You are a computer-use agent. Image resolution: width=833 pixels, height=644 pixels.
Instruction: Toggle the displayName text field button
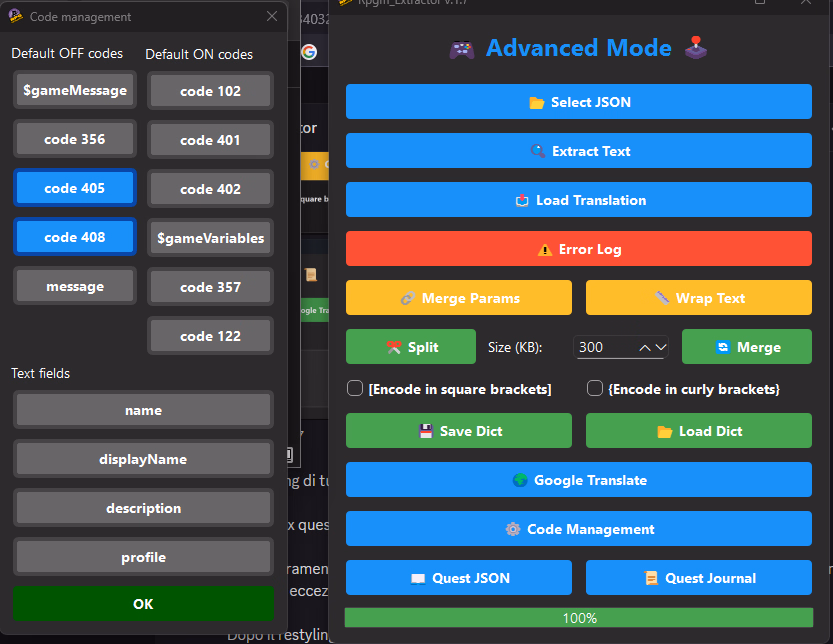pyautogui.click(x=143, y=459)
